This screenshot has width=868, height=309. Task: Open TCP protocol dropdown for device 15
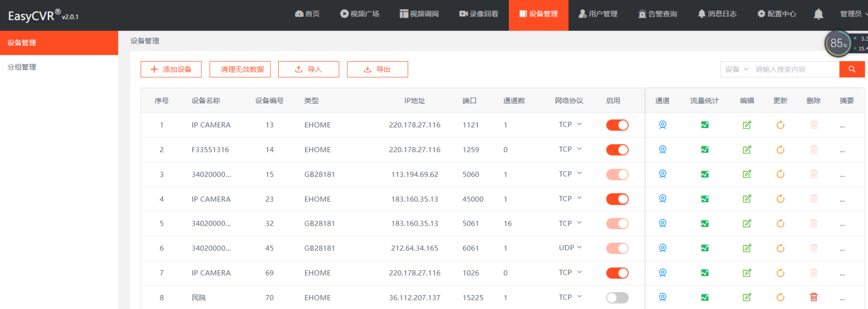pyautogui.click(x=570, y=174)
